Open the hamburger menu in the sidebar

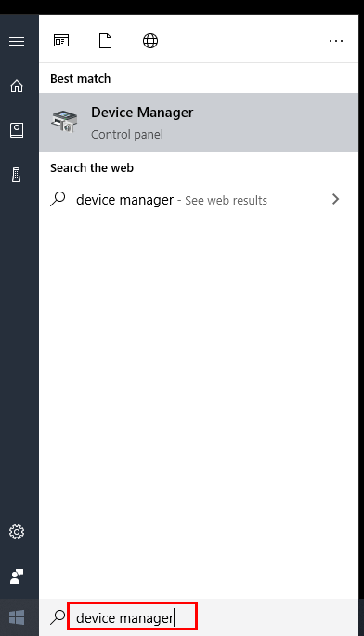pos(17,41)
